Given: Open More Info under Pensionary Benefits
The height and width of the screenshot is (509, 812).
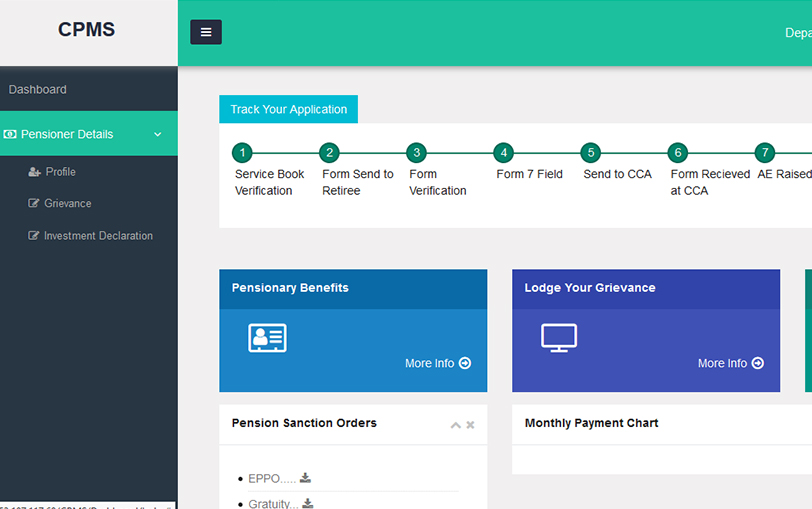Looking at the screenshot, I should coord(429,363).
